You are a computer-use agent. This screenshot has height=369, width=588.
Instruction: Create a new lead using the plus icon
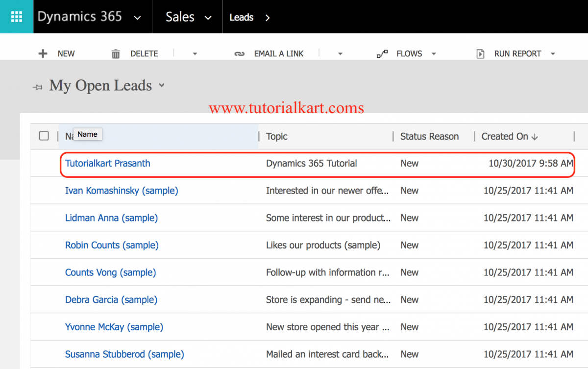43,53
